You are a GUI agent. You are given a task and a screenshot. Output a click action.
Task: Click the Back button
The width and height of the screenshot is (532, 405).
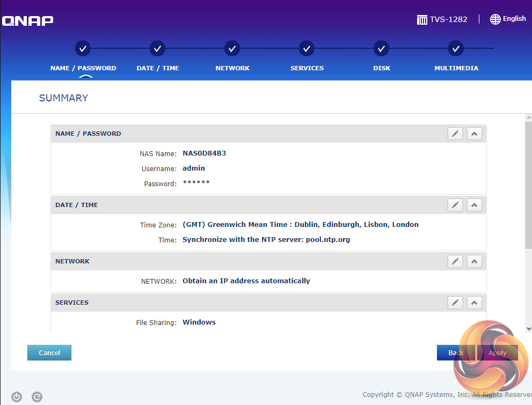click(456, 352)
